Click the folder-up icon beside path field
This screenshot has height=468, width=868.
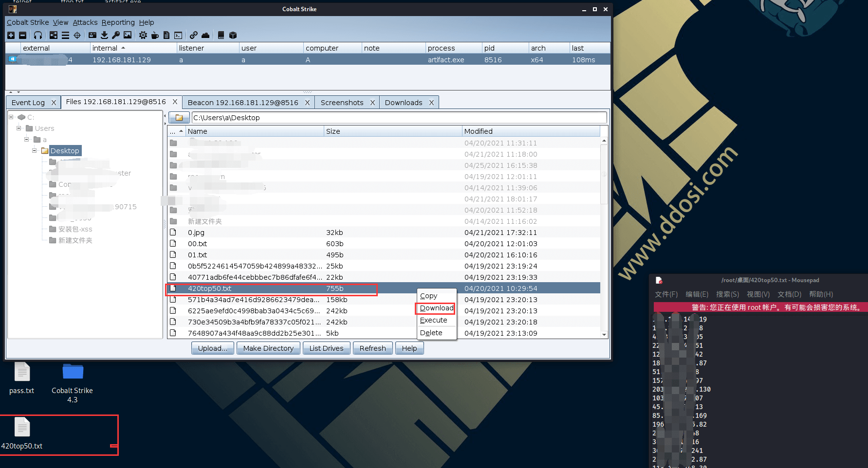[179, 118]
